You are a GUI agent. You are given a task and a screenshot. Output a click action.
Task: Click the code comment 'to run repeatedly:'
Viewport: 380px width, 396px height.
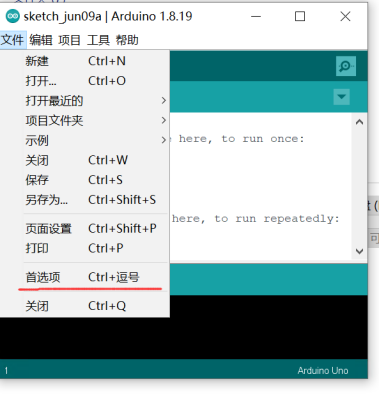277,219
